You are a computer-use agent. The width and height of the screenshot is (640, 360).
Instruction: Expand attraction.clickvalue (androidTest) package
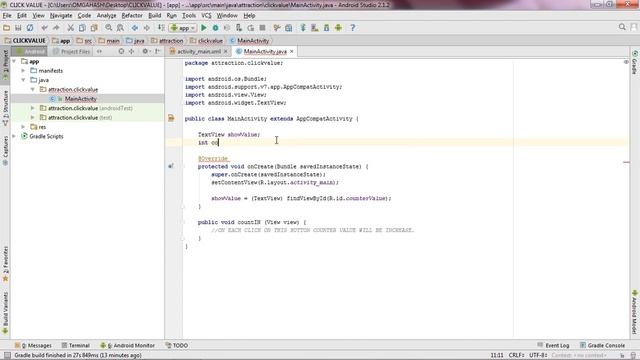(33, 108)
